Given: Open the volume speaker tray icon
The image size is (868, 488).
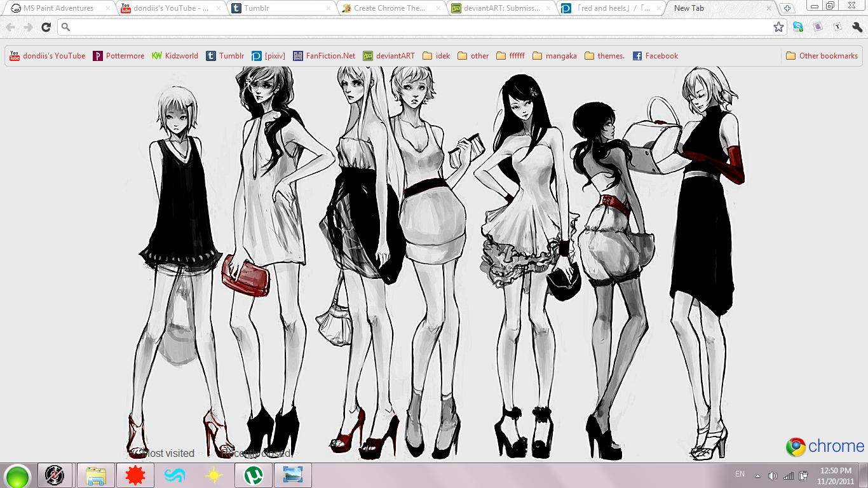Looking at the screenshot, I should click(x=773, y=476).
